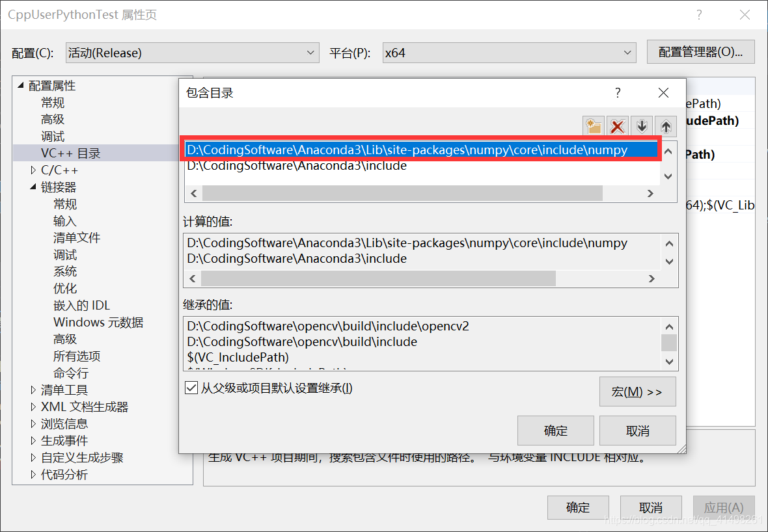Image resolution: width=768 pixels, height=532 pixels.
Task: Expand the 清单工具 tree node
Action: pyautogui.click(x=33, y=390)
